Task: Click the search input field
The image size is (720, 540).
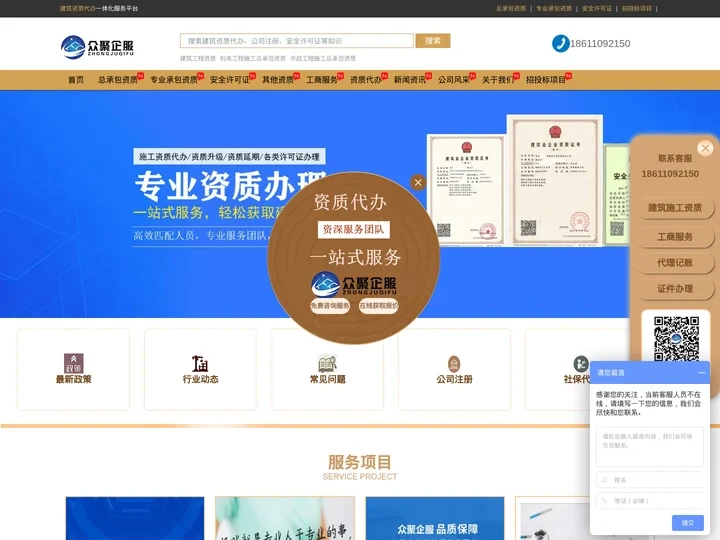Action: pos(297,41)
